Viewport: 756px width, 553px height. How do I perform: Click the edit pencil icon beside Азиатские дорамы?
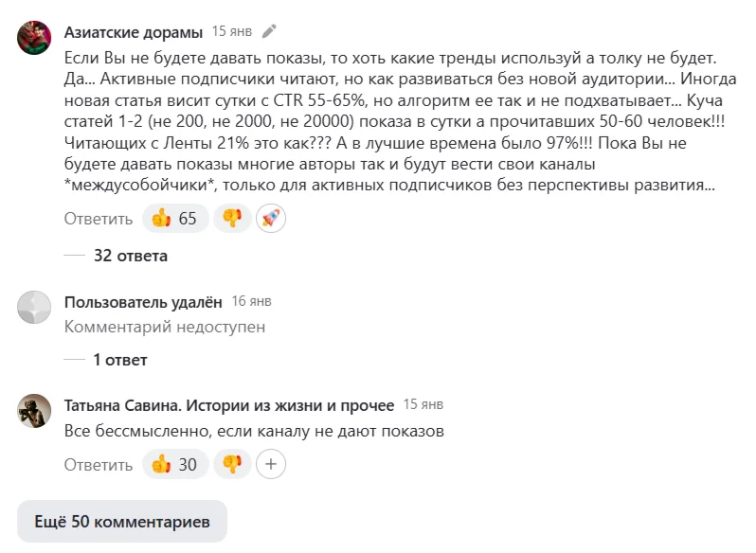[270, 31]
